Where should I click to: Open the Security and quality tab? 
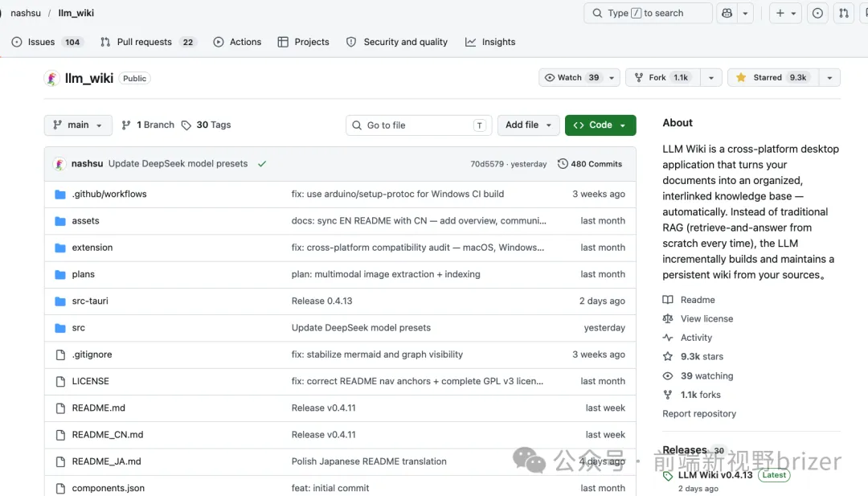(x=397, y=42)
